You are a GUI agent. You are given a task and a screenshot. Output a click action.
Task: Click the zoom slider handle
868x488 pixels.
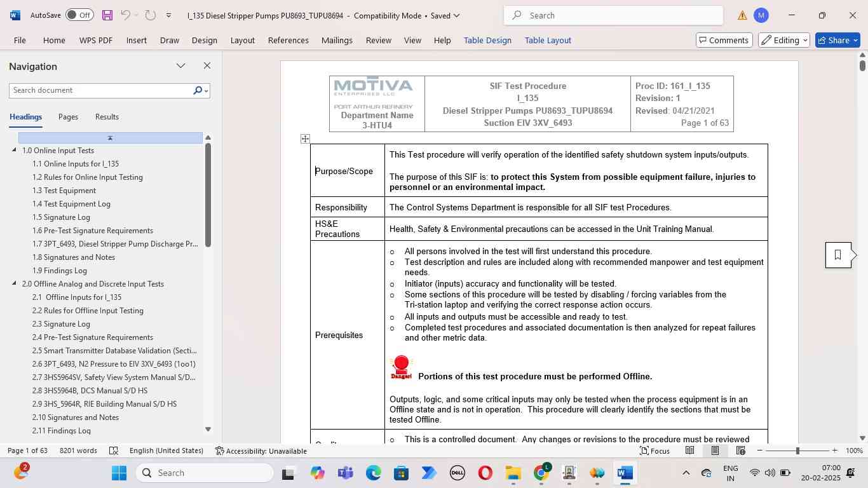coord(797,451)
